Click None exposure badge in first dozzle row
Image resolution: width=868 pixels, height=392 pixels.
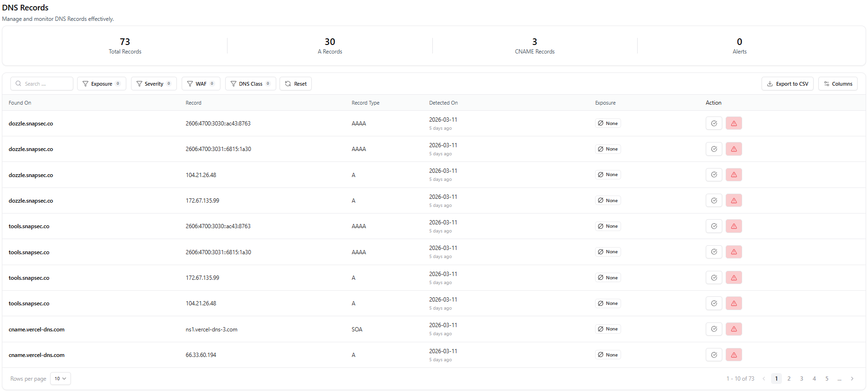click(608, 123)
